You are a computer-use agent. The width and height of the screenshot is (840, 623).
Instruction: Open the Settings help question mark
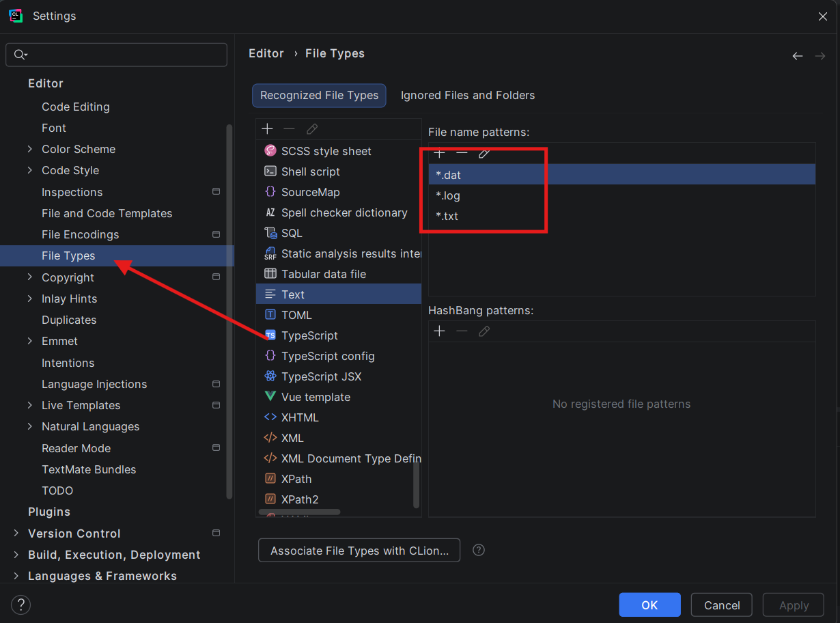click(21, 605)
